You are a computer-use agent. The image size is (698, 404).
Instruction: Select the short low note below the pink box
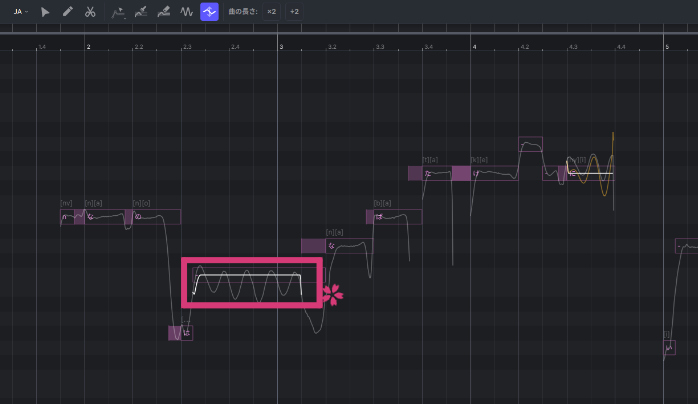click(x=181, y=333)
